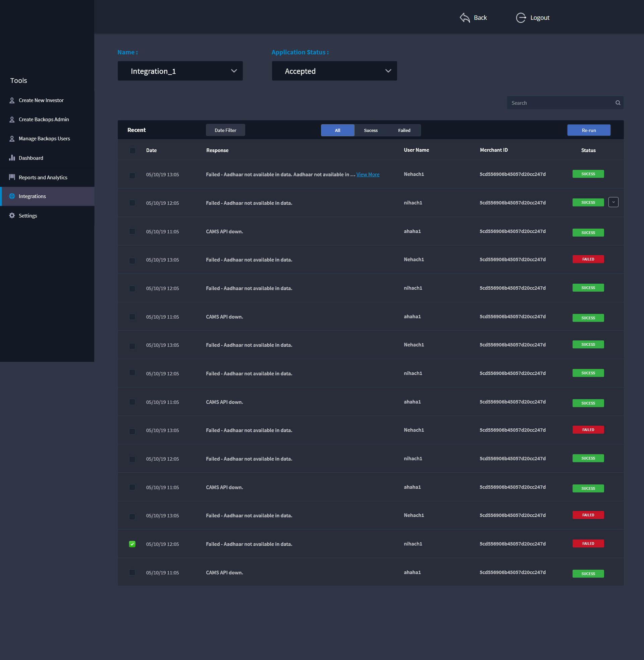Image resolution: width=644 pixels, height=660 pixels.
Task: Open the Integration_1 name dropdown
Action: (x=180, y=71)
